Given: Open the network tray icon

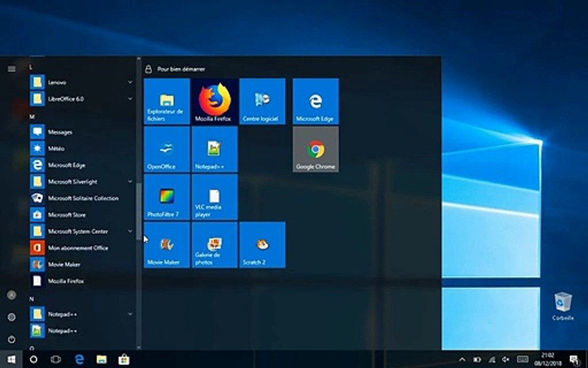Looking at the screenshot, I should [492, 359].
